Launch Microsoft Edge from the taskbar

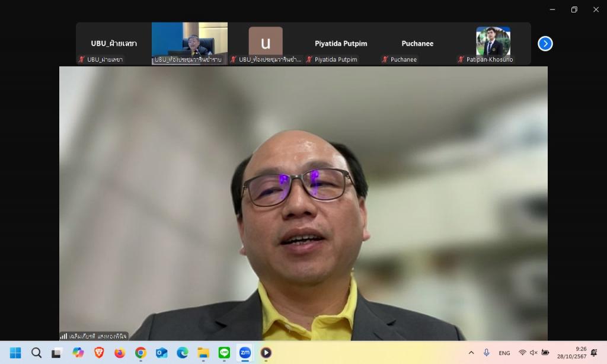pyautogui.click(x=183, y=353)
